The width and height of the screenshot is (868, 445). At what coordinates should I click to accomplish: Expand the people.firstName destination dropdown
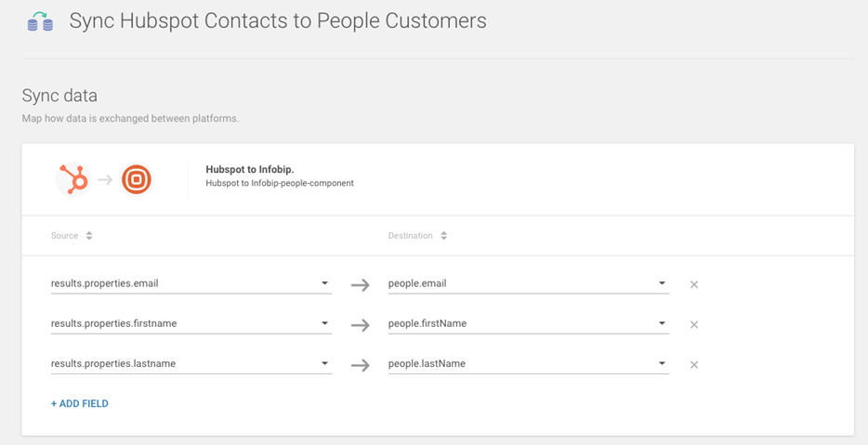click(662, 323)
